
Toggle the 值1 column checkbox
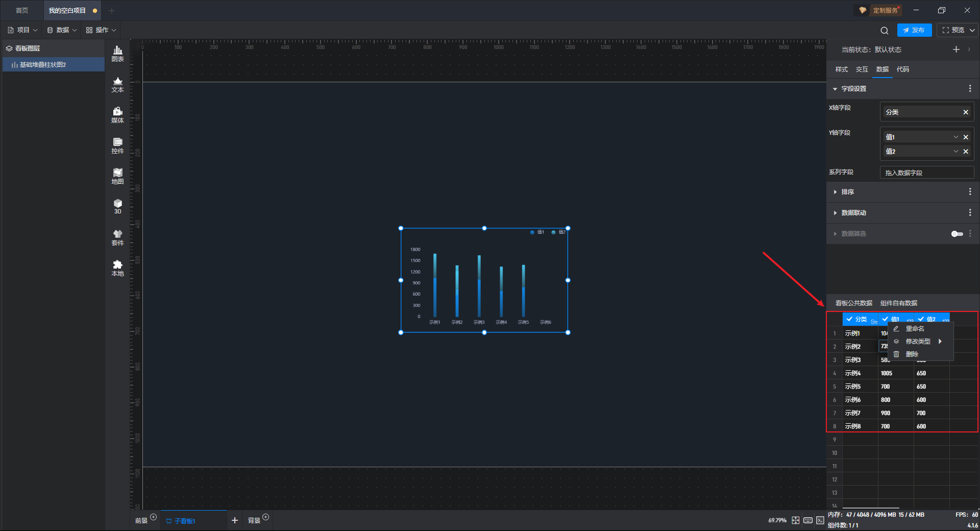point(885,319)
